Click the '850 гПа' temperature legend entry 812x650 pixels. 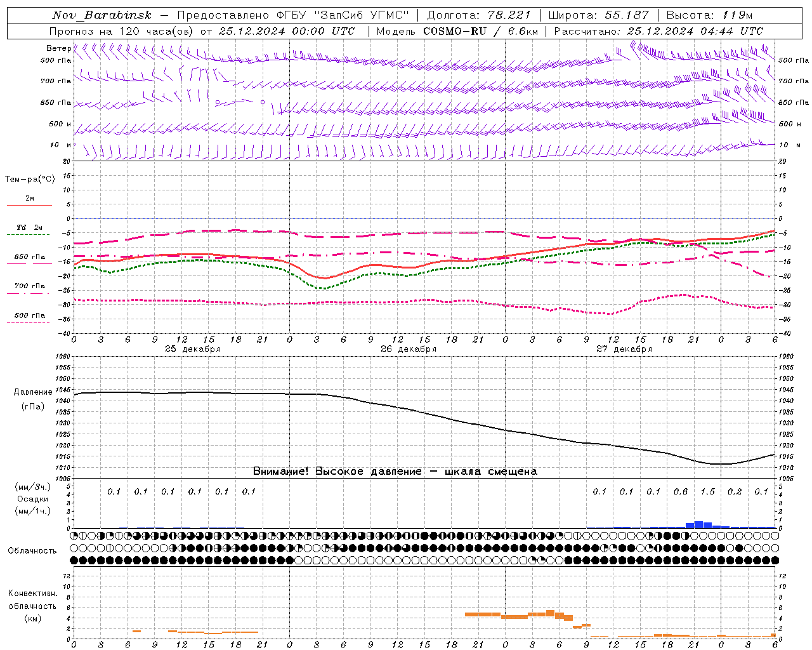(x=30, y=257)
